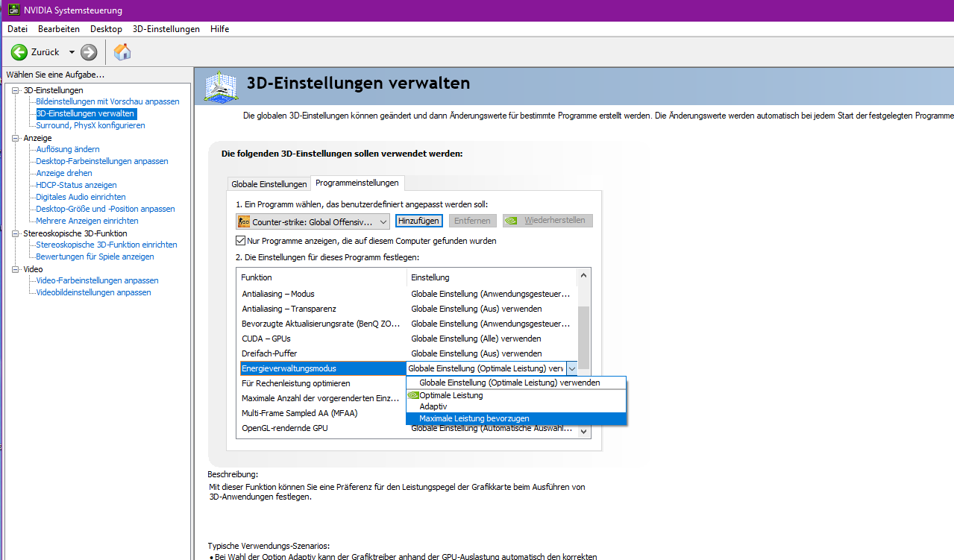Collapse the Energieverwaltungsmodus dropdown arrow
This screenshot has width=954, height=560.
[x=571, y=368]
